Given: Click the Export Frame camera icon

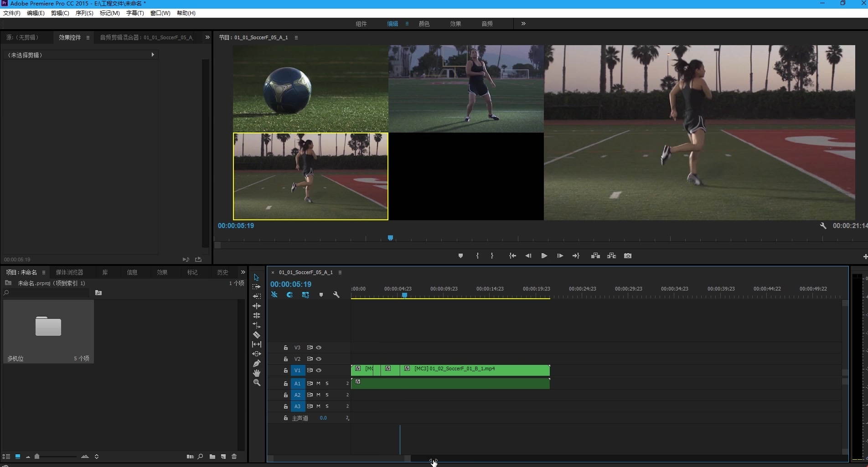Looking at the screenshot, I should click(x=628, y=256).
